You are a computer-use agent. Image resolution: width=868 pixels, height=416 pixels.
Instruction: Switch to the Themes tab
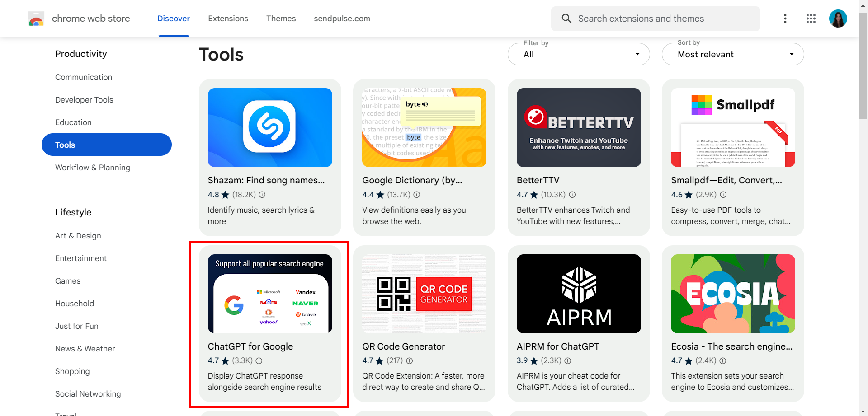[281, 19]
